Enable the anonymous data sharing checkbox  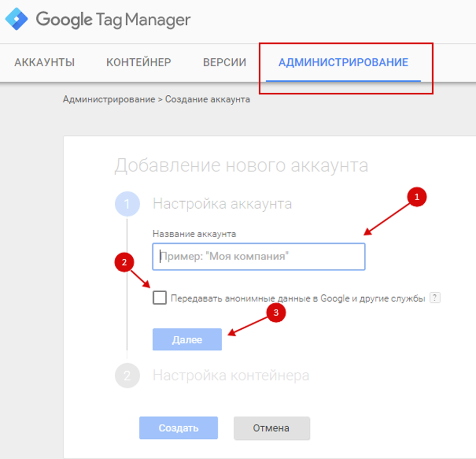point(159,298)
